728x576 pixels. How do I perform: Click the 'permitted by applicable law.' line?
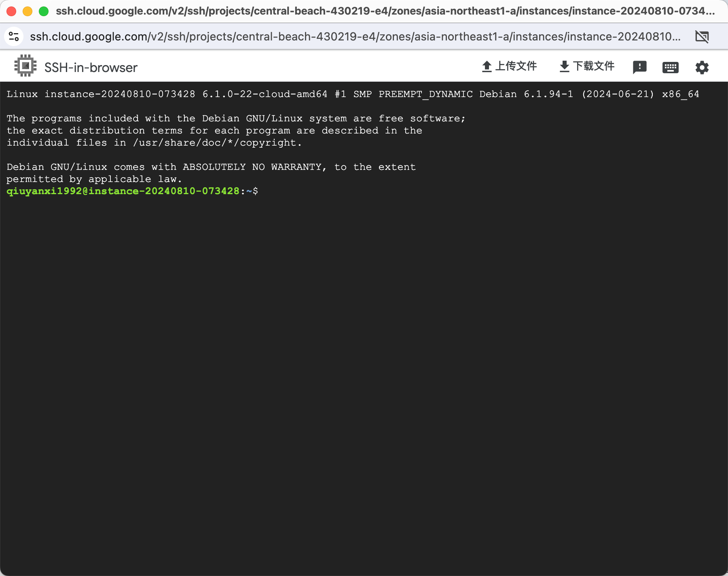pos(94,179)
